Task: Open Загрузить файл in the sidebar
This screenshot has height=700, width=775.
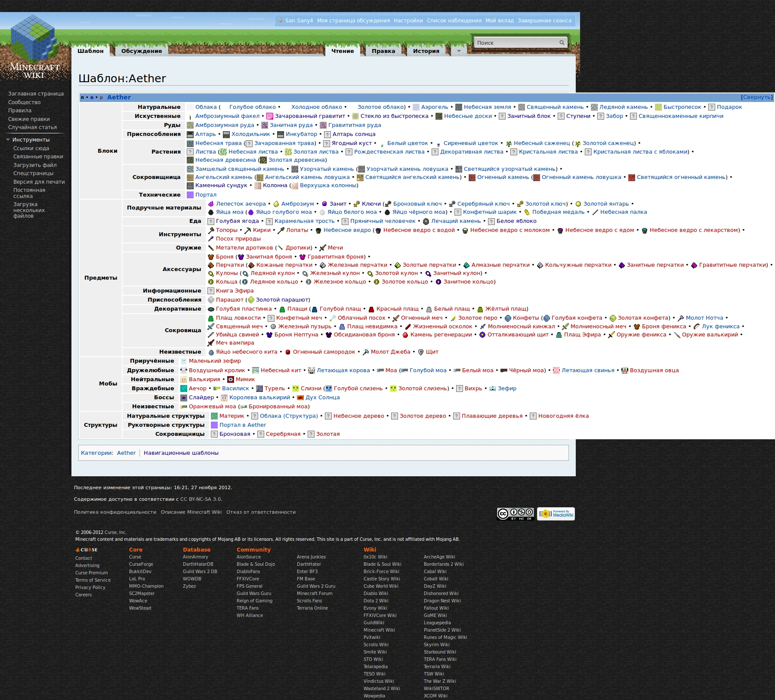Action: tap(35, 165)
